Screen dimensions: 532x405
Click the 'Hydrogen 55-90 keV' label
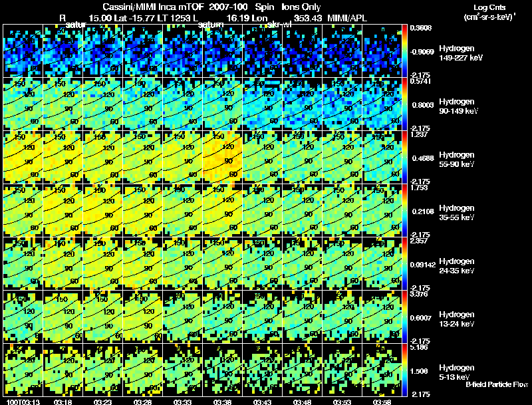click(x=457, y=160)
